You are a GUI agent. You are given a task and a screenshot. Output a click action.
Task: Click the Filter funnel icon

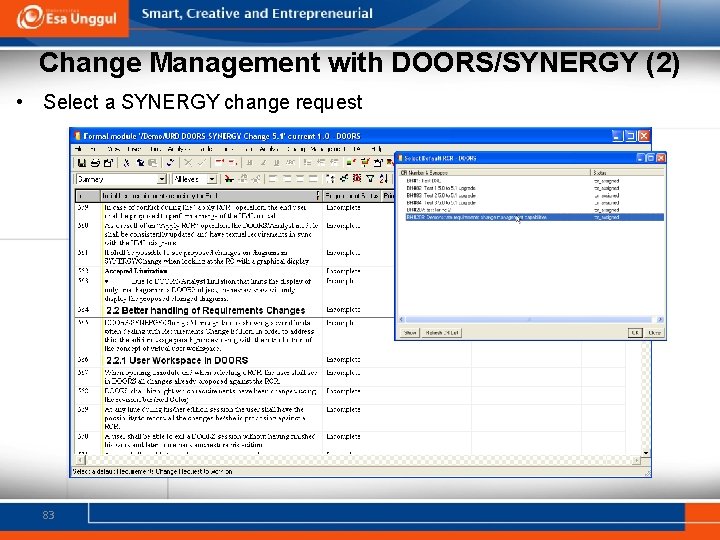point(370,179)
